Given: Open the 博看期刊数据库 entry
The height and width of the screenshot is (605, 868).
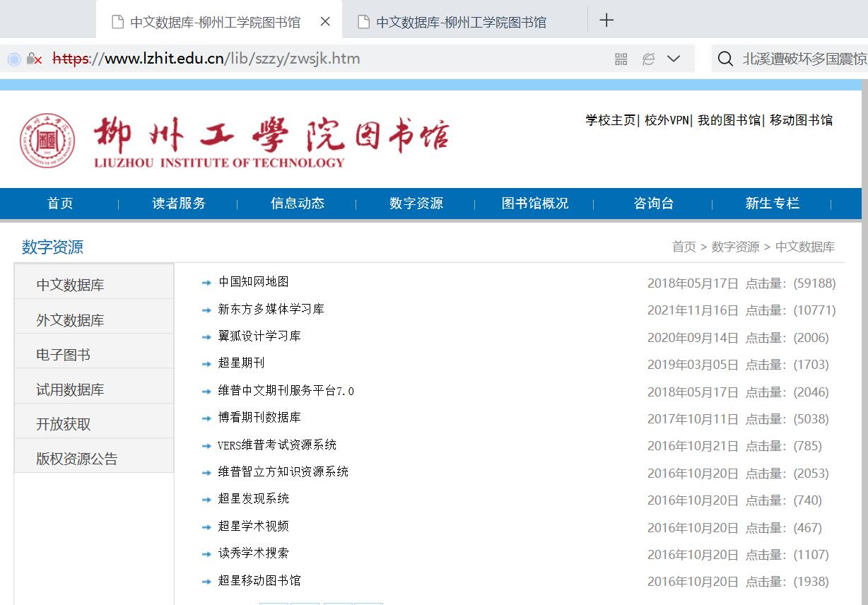Looking at the screenshot, I should click(x=259, y=417).
